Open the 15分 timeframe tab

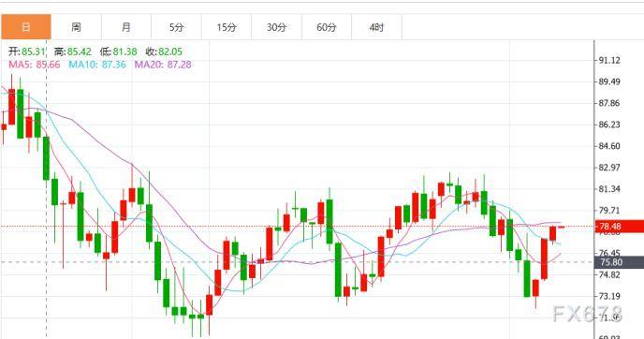pyautogui.click(x=227, y=27)
